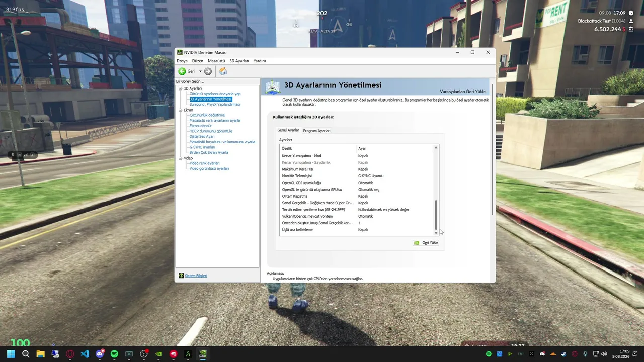Click Steam icon in system tray
Viewport: 644px width, 362px height.
[x=563, y=354]
